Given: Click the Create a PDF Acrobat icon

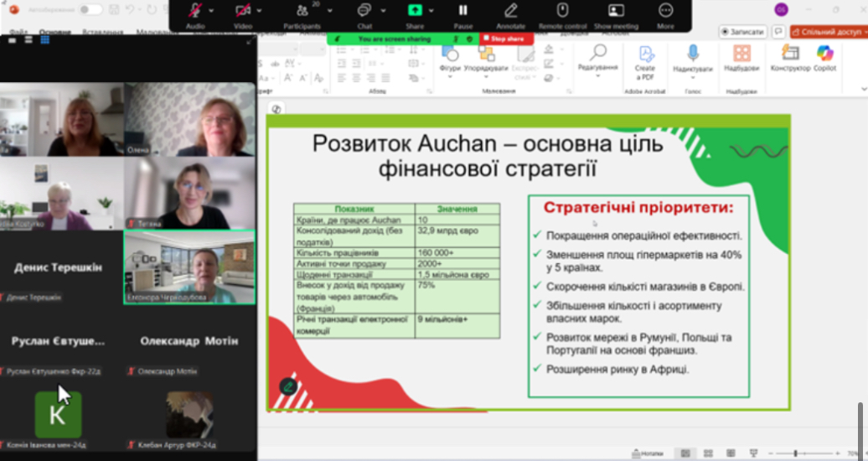Looking at the screenshot, I should 645,63.
